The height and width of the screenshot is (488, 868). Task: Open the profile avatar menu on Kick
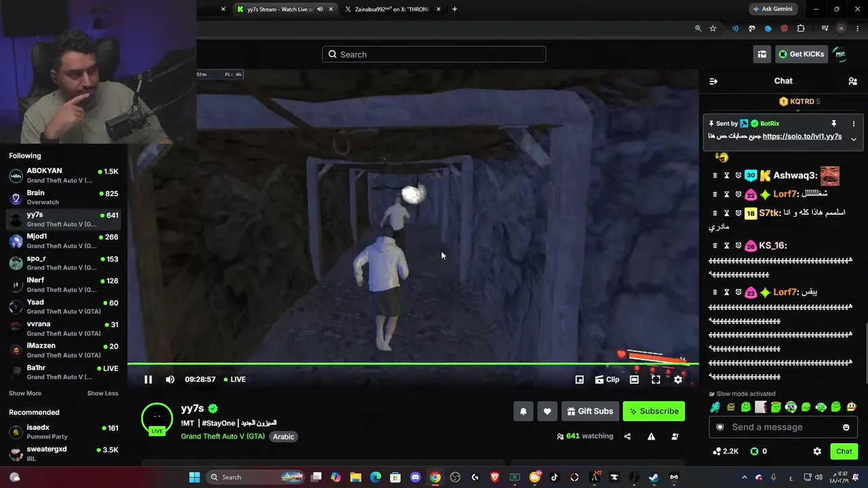(x=840, y=54)
